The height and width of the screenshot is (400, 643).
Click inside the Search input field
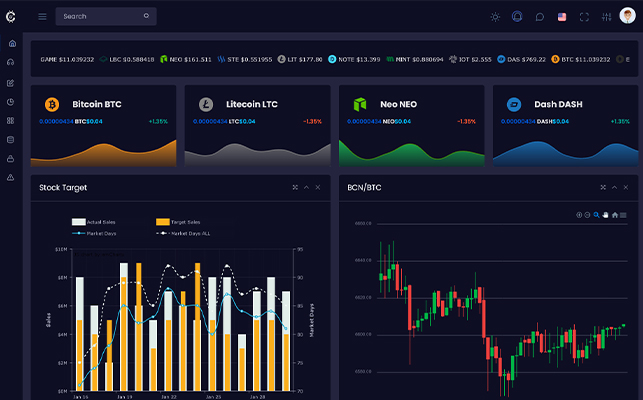(106, 16)
